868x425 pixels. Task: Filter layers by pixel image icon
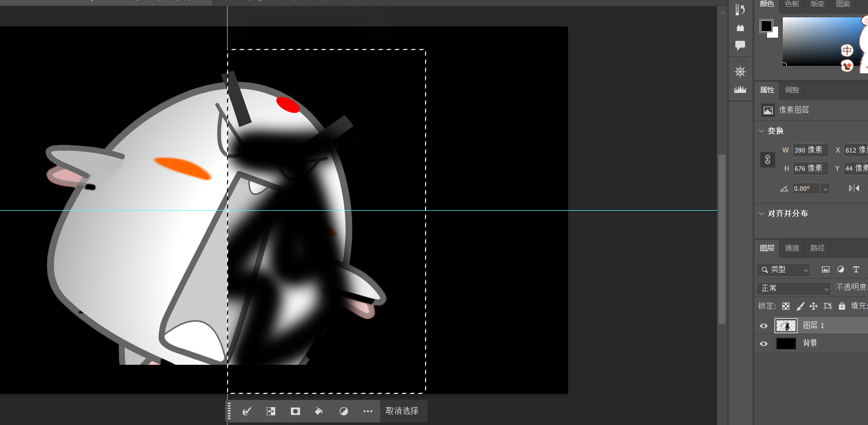point(826,269)
